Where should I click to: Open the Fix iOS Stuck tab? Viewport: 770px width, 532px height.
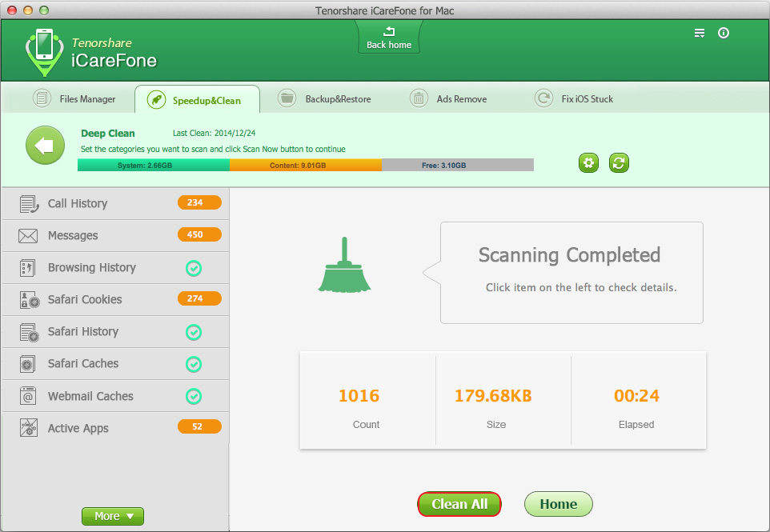click(x=574, y=98)
